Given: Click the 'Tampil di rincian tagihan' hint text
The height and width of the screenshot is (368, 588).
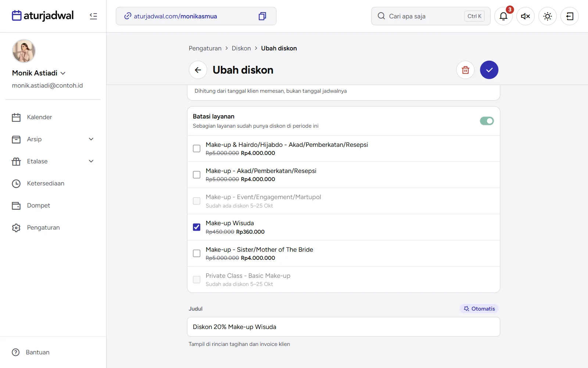Looking at the screenshot, I should pyautogui.click(x=239, y=344).
